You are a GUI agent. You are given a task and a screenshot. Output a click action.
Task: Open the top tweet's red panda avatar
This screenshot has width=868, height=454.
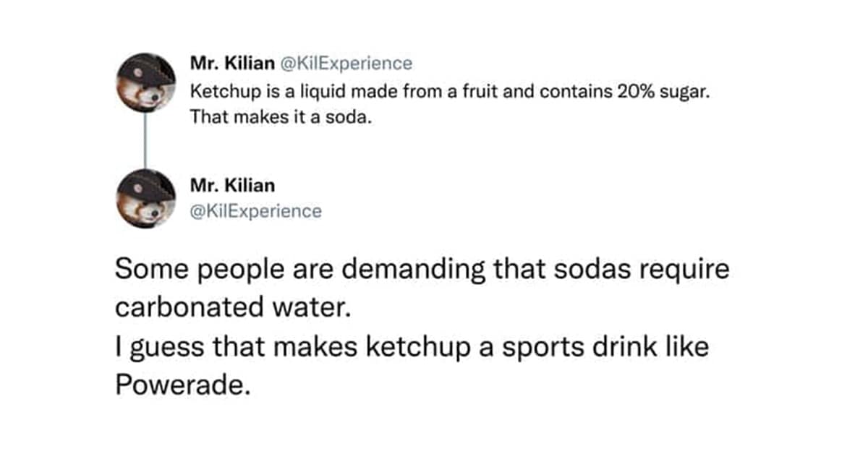(147, 84)
